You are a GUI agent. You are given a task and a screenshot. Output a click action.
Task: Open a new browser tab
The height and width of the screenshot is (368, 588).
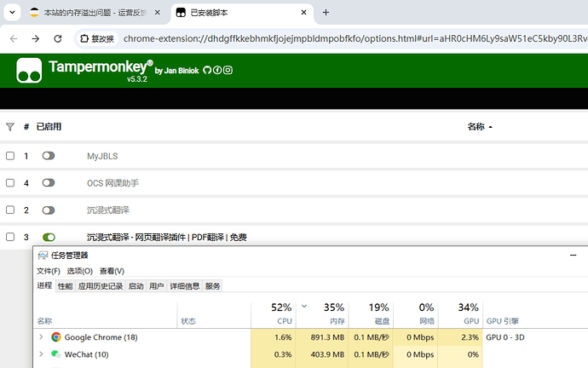click(x=326, y=13)
